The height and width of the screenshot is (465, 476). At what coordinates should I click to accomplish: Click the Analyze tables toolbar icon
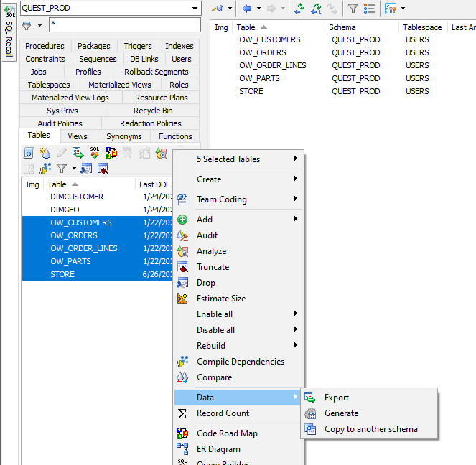coord(162,153)
